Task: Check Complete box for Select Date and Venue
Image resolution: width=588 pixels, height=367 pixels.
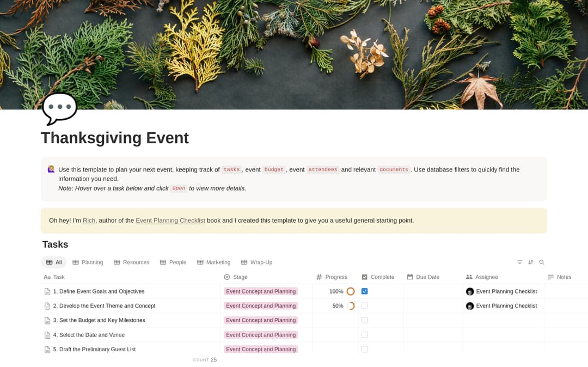Action: tap(364, 335)
